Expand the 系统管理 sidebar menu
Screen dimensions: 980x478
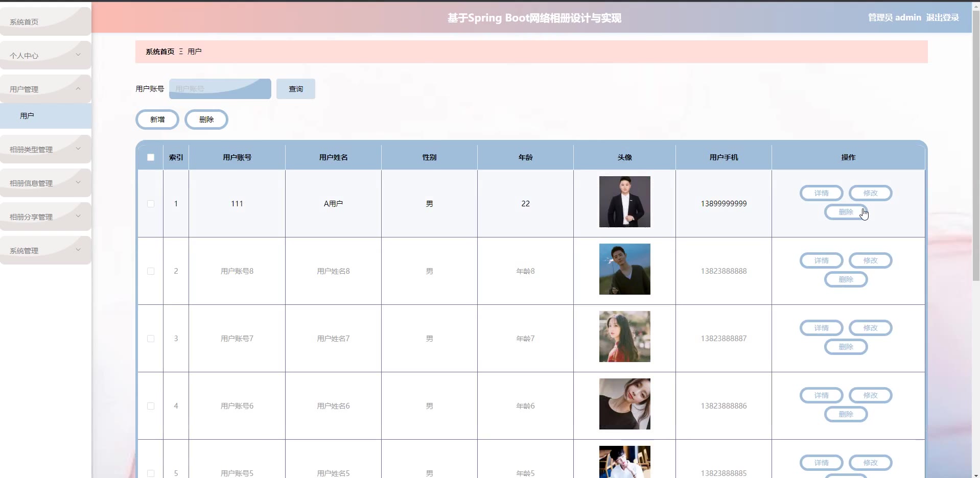point(45,250)
